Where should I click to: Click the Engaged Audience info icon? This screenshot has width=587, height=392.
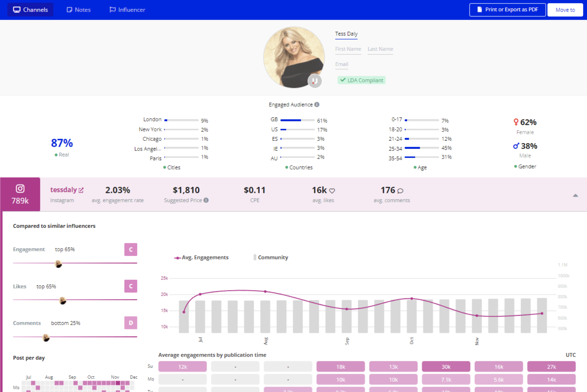coord(317,105)
